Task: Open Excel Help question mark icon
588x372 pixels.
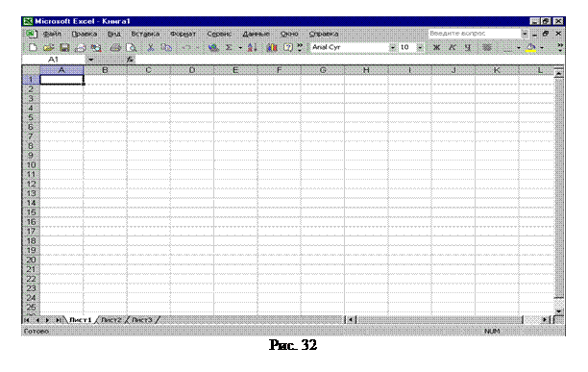Action: click(x=287, y=48)
